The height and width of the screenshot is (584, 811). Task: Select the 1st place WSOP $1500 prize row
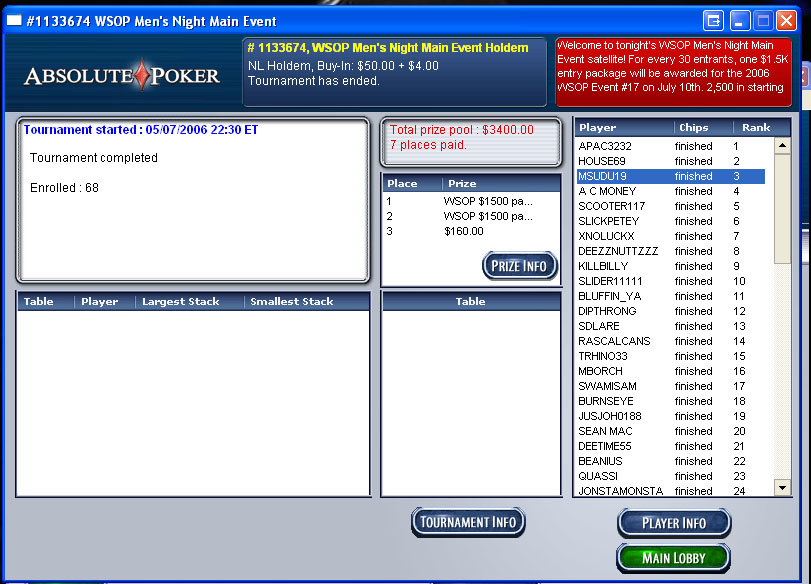coord(471,201)
